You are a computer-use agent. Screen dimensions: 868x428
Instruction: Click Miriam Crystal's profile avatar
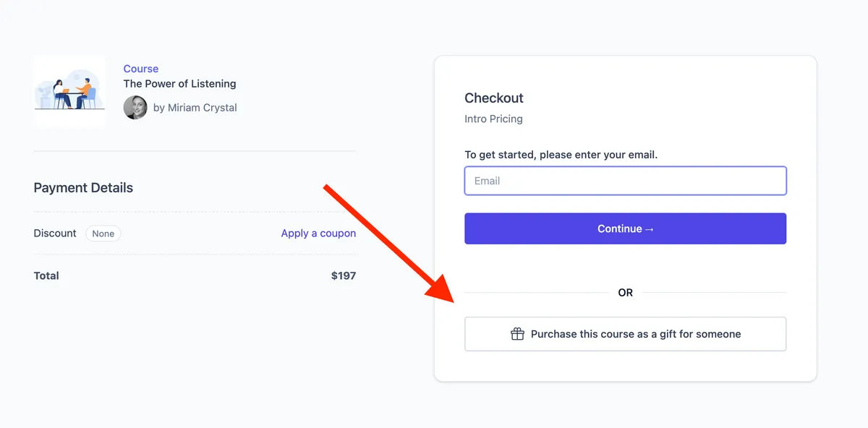135,107
